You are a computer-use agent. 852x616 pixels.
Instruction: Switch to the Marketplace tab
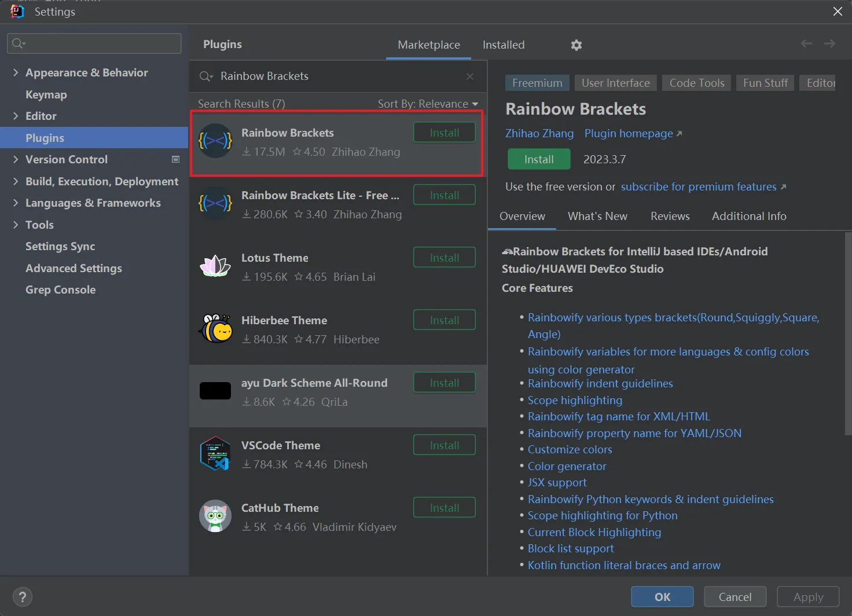point(429,45)
